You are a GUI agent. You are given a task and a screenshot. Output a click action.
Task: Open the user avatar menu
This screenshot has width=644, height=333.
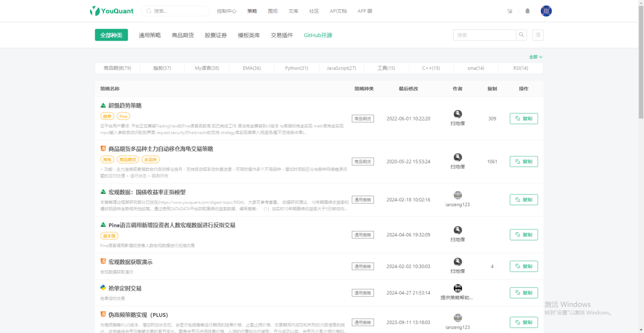tap(546, 11)
